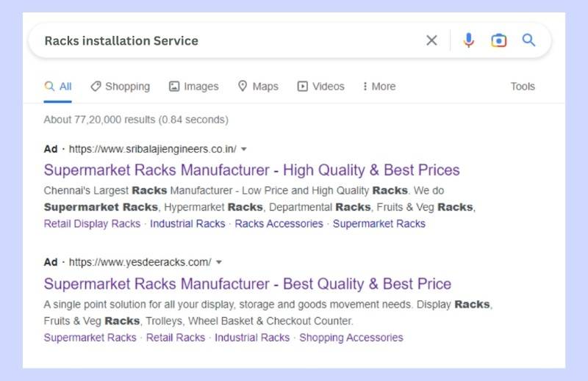The height and width of the screenshot is (381, 588).
Task: Select the All results tab
Action: coord(59,87)
